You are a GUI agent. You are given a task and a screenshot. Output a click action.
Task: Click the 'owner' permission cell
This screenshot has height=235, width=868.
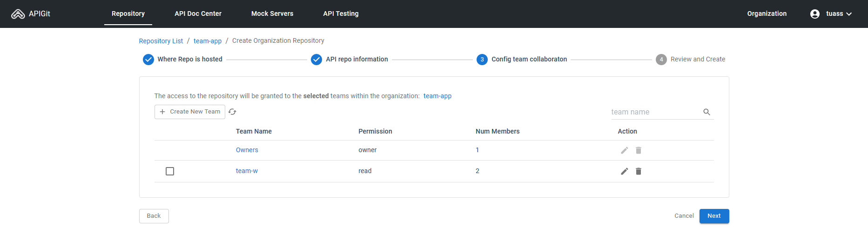coord(367,150)
